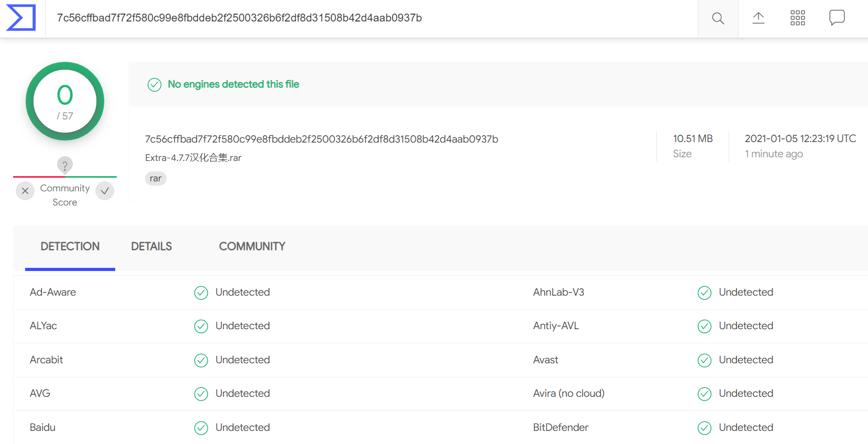Click the upload file icon
The height and width of the screenshot is (444, 868).
coord(759,18)
